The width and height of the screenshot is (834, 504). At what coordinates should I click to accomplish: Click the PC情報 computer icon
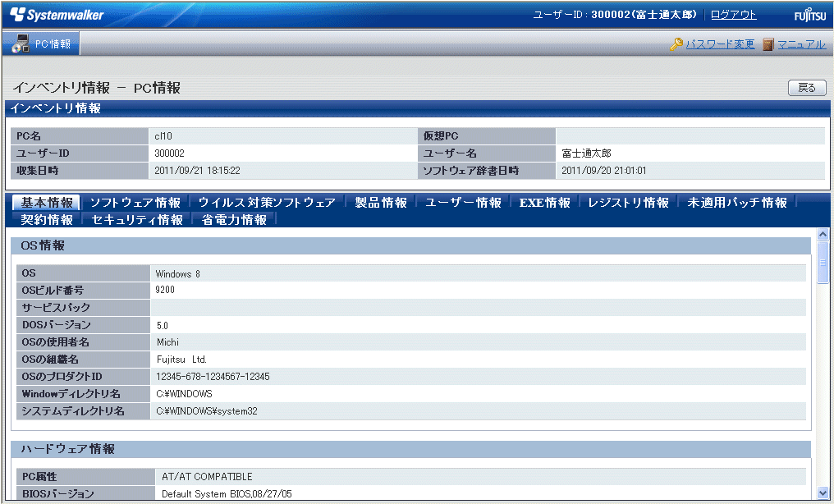tap(21, 44)
